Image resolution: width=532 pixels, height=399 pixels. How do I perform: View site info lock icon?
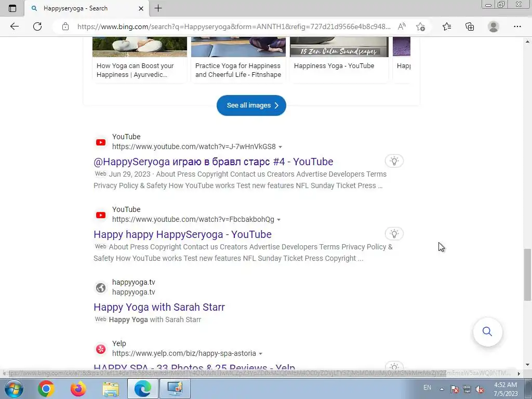tap(65, 26)
